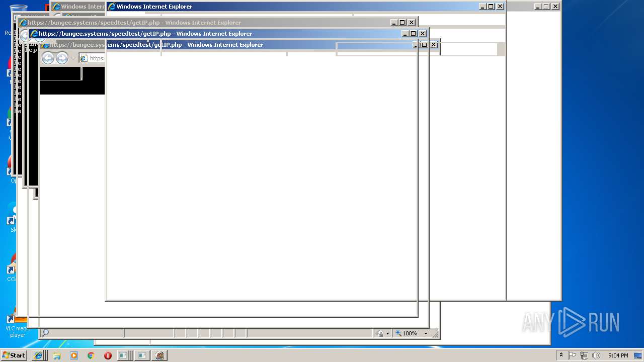
Task: Launch Windows Media Player from taskbar
Action: tap(74, 355)
